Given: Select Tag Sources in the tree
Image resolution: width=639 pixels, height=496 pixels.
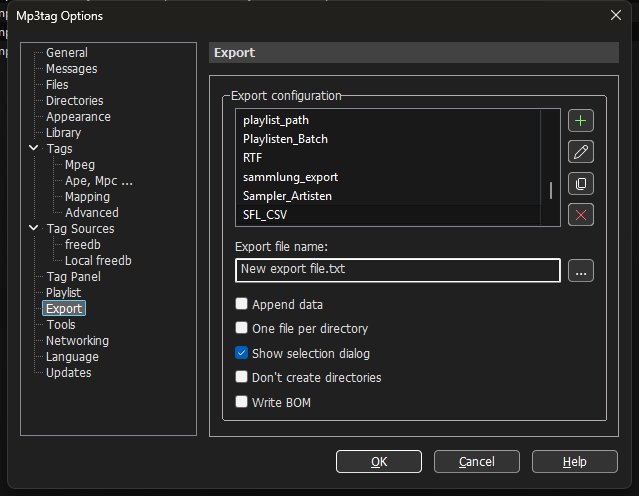Looking at the screenshot, I should (x=80, y=229).
